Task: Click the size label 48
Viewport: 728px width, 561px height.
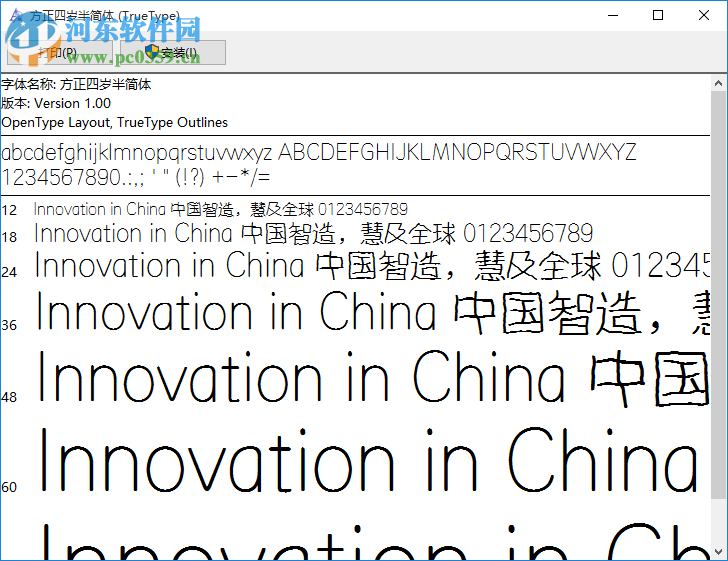Action: [x=9, y=397]
